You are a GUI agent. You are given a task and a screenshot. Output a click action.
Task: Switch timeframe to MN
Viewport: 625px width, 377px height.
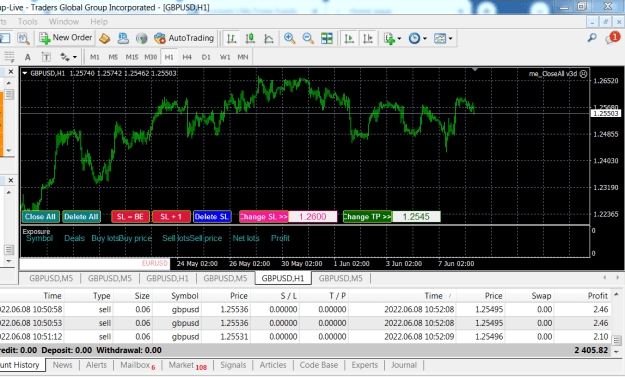243,57
